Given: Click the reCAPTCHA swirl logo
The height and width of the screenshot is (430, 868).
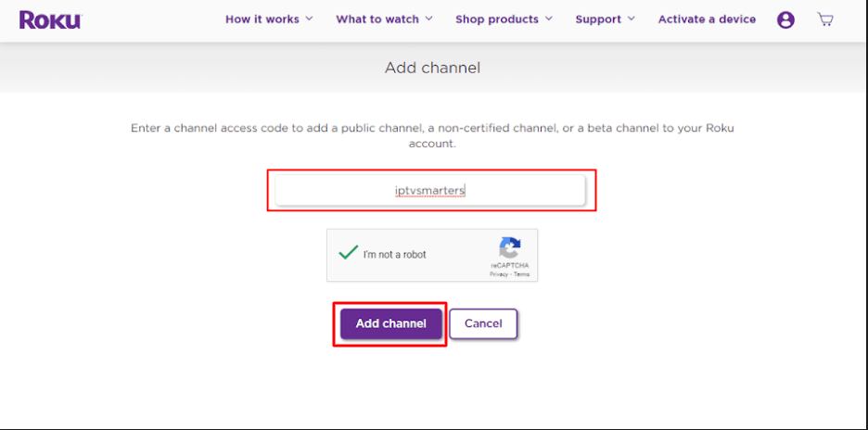Looking at the screenshot, I should click(x=509, y=248).
